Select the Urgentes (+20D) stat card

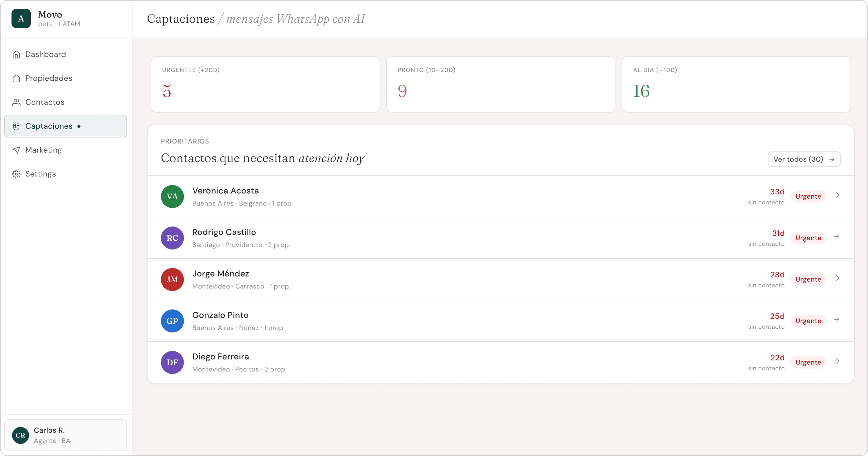[x=265, y=84]
